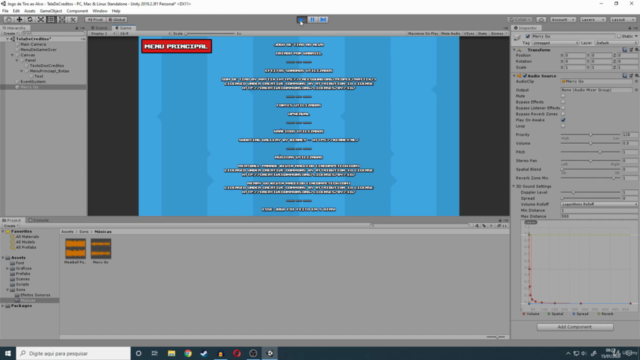Advance one frame with Step button

323,20
